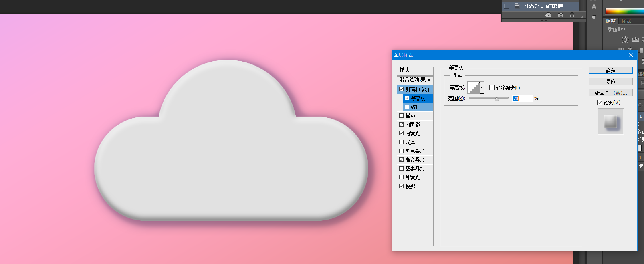644x264 pixels.
Task: Click the style preview thumbnail
Action: coord(611,121)
